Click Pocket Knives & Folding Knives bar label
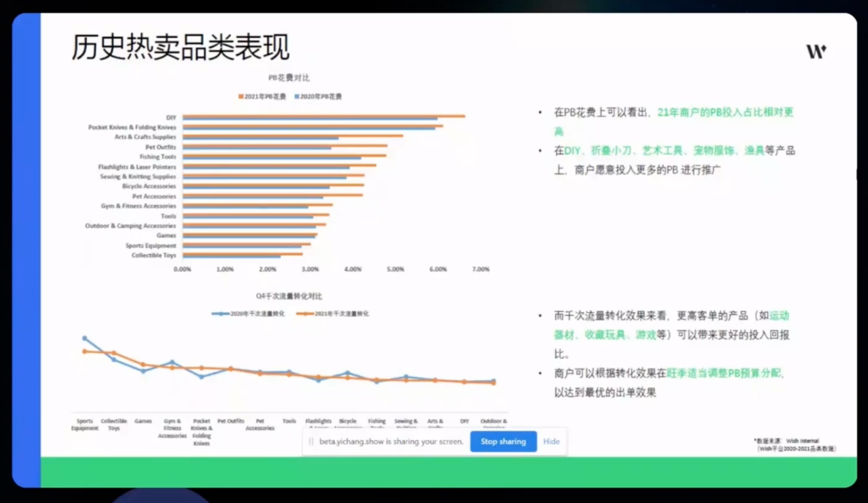The width and height of the screenshot is (868, 503). tap(132, 128)
